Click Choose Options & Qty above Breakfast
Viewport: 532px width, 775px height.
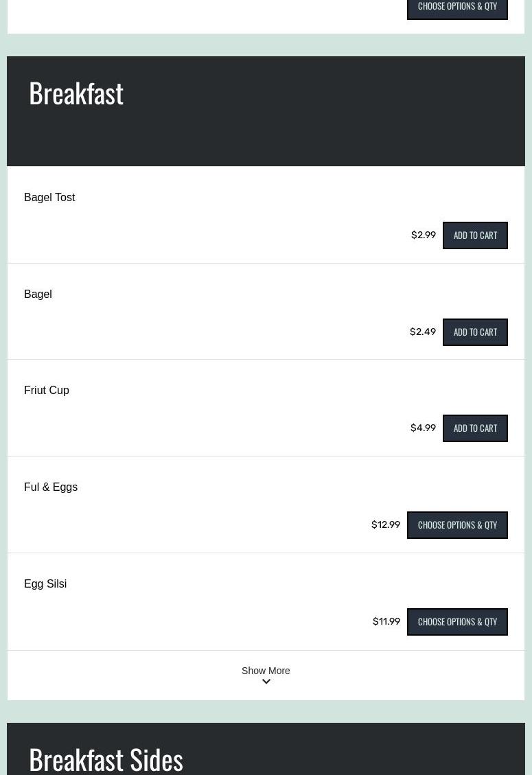(457, 8)
